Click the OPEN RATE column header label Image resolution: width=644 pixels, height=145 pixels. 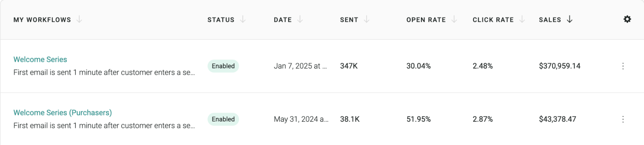426,20
